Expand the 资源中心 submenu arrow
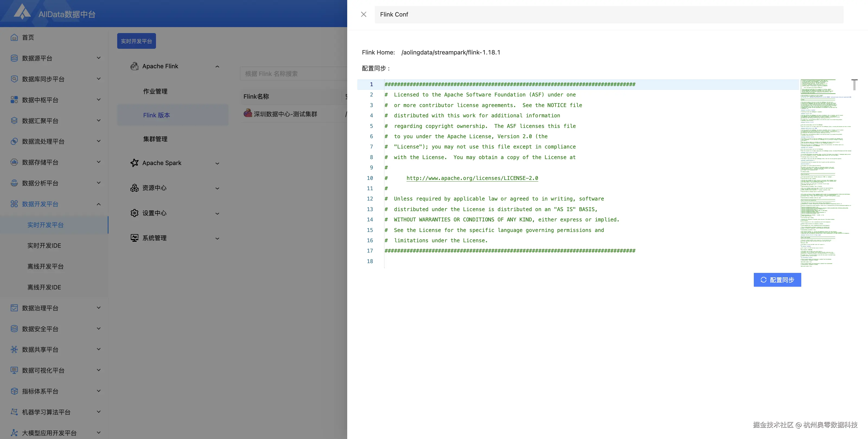Image resolution: width=868 pixels, height=439 pixels. tap(217, 189)
